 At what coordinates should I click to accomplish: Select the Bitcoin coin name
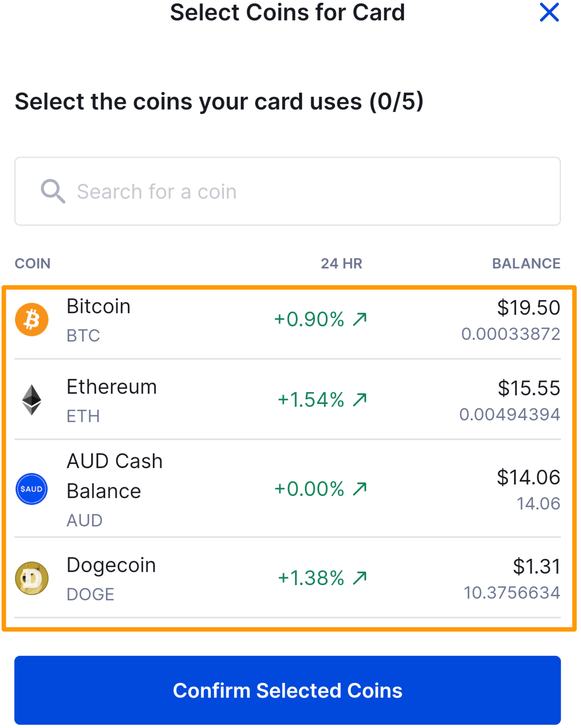(x=98, y=307)
